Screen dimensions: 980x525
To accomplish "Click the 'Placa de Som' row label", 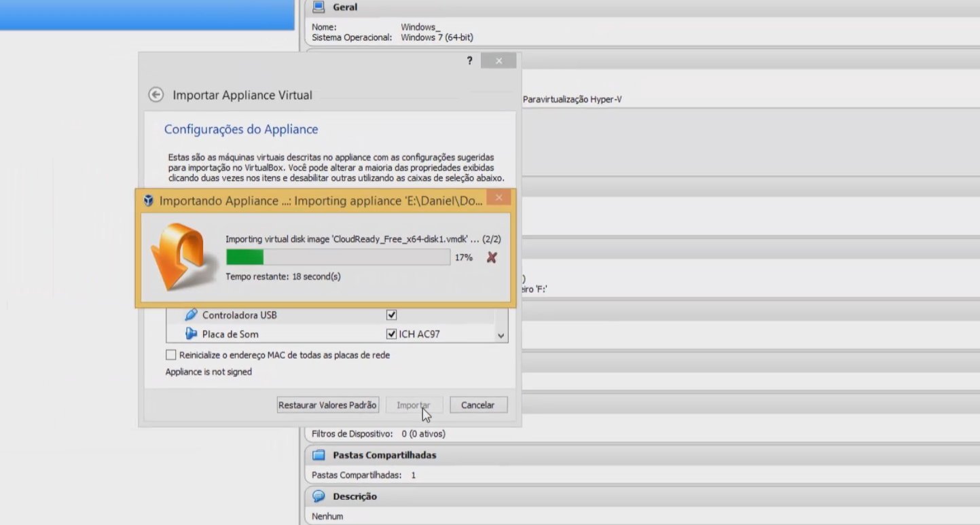I will (230, 334).
